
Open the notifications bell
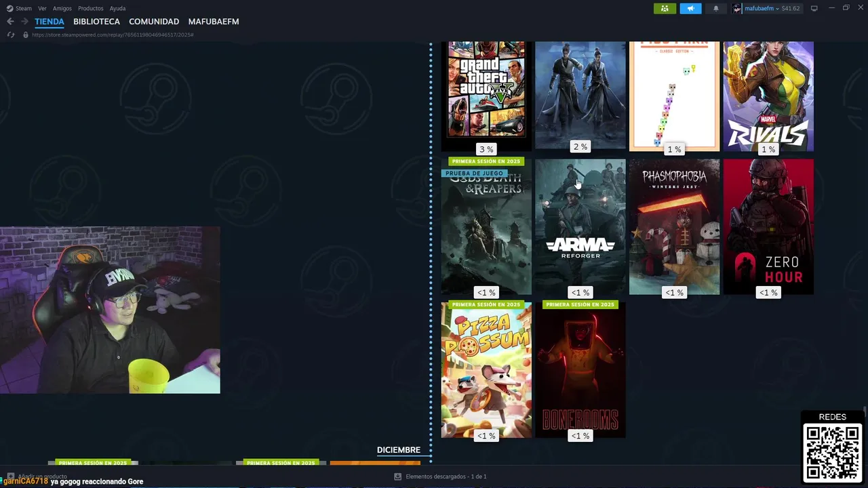[716, 8]
